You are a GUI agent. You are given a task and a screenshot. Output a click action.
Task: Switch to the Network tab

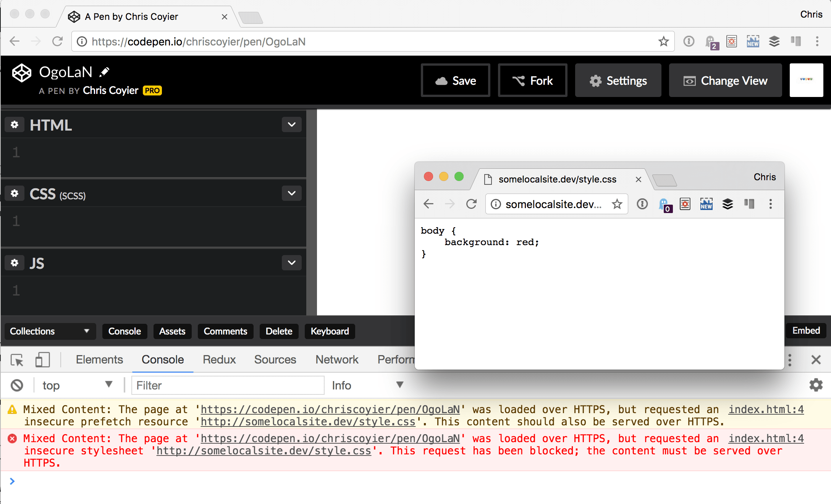coord(336,359)
